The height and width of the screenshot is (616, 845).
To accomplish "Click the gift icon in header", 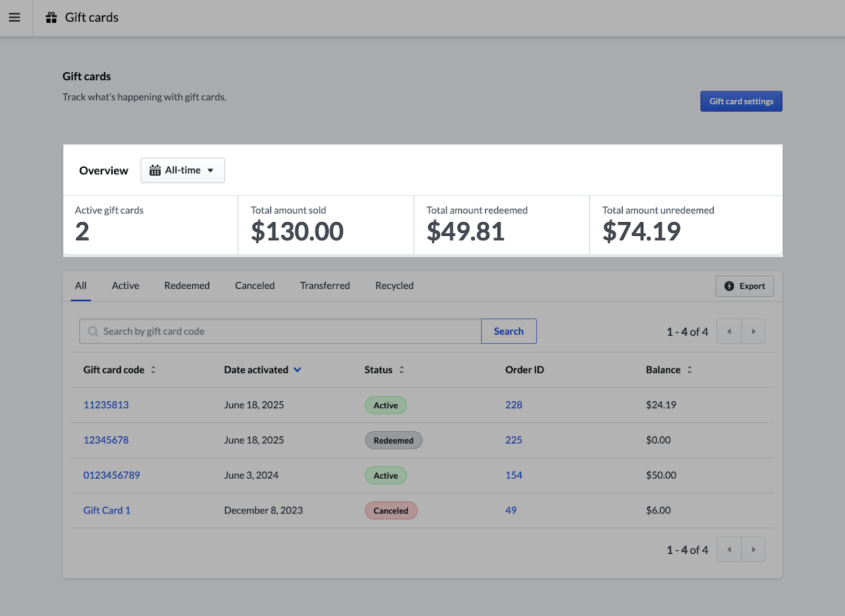I will (52, 18).
